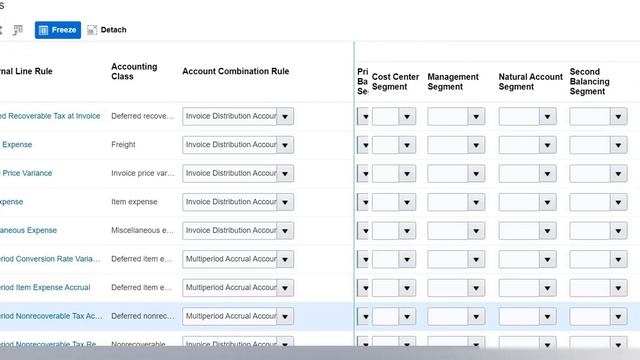Click the 'Item expense' accounting class cell

(134, 202)
